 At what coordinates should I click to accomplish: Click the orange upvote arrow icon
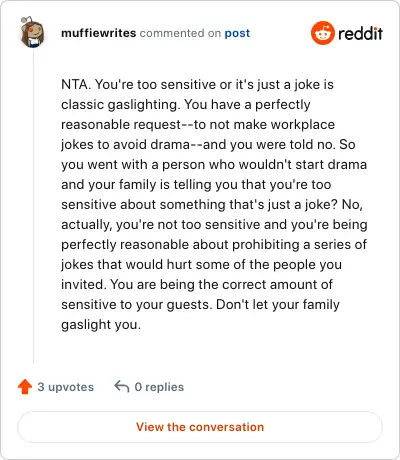pyautogui.click(x=25, y=387)
